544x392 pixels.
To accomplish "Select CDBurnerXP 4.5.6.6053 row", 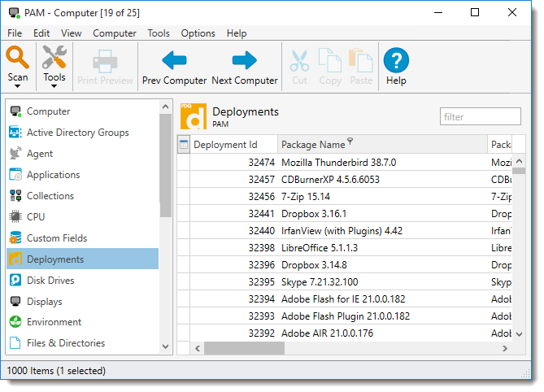I will tap(345, 180).
